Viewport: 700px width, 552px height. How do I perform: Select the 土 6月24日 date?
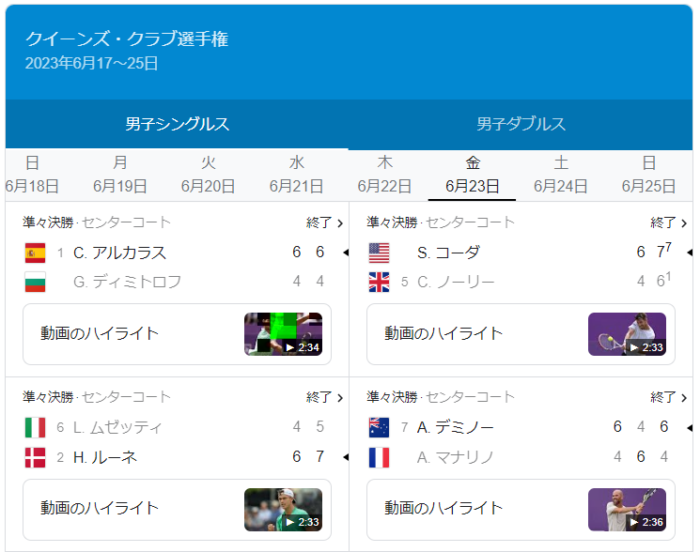tap(560, 175)
